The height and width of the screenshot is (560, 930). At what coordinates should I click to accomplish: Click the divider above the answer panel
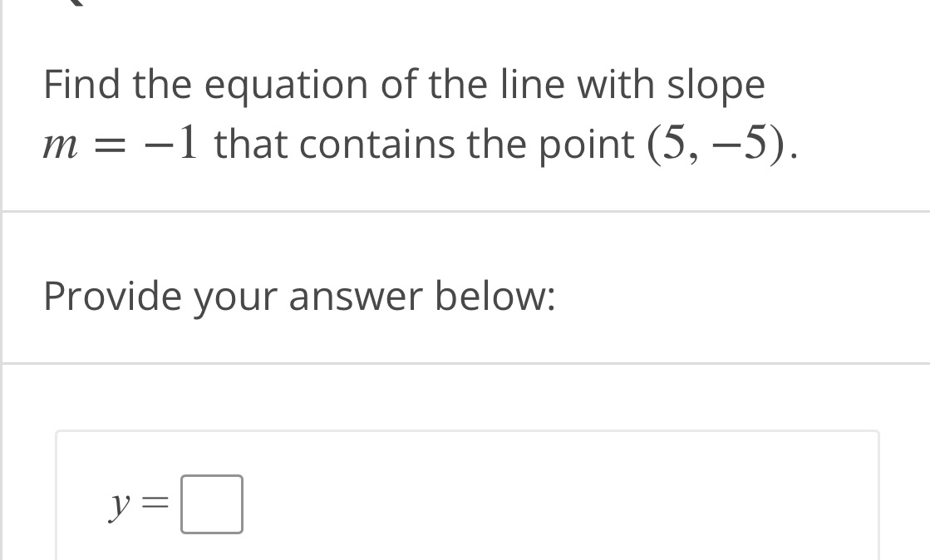point(465,363)
